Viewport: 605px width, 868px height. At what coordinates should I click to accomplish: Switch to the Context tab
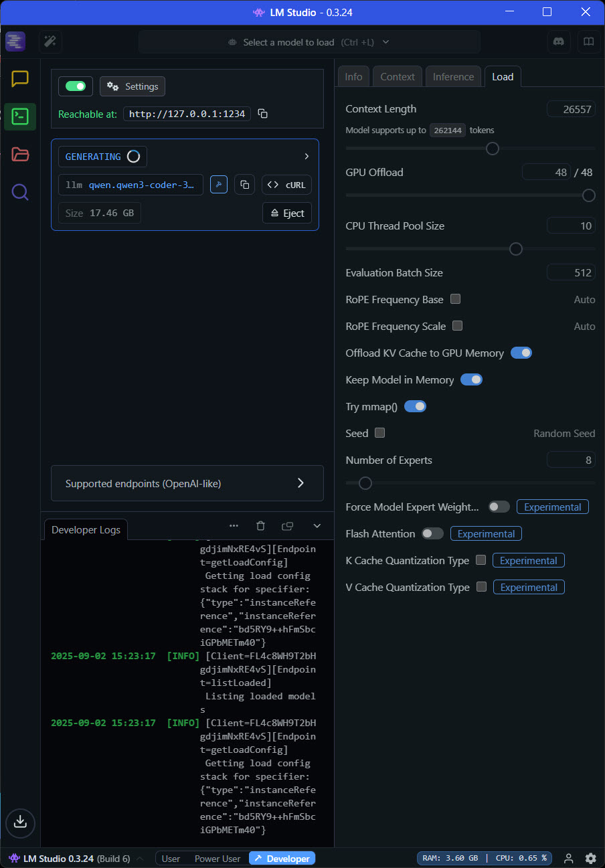[x=398, y=76]
